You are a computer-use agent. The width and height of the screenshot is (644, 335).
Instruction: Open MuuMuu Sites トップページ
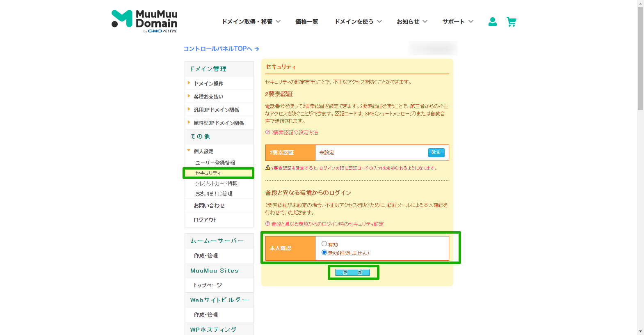point(208,285)
